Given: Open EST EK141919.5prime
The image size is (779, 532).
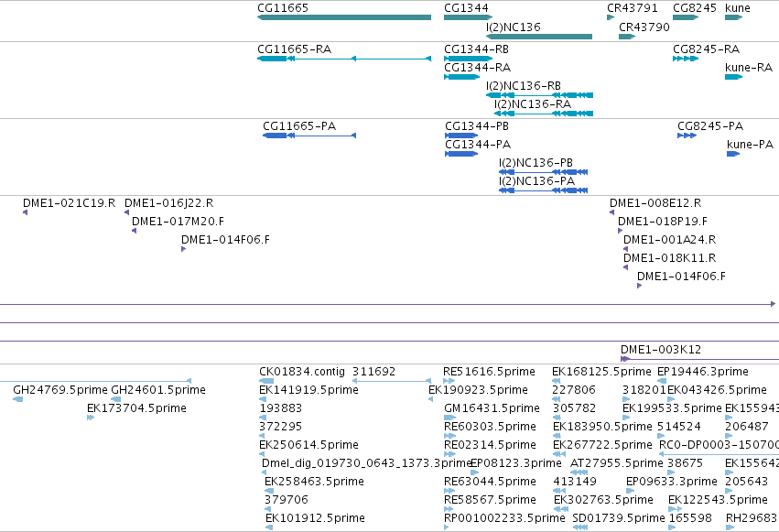Looking at the screenshot, I should (308, 390).
